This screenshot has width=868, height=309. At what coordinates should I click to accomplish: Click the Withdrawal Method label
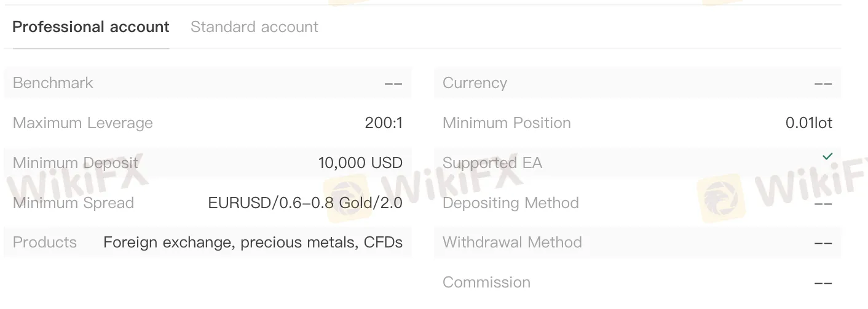click(x=512, y=243)
